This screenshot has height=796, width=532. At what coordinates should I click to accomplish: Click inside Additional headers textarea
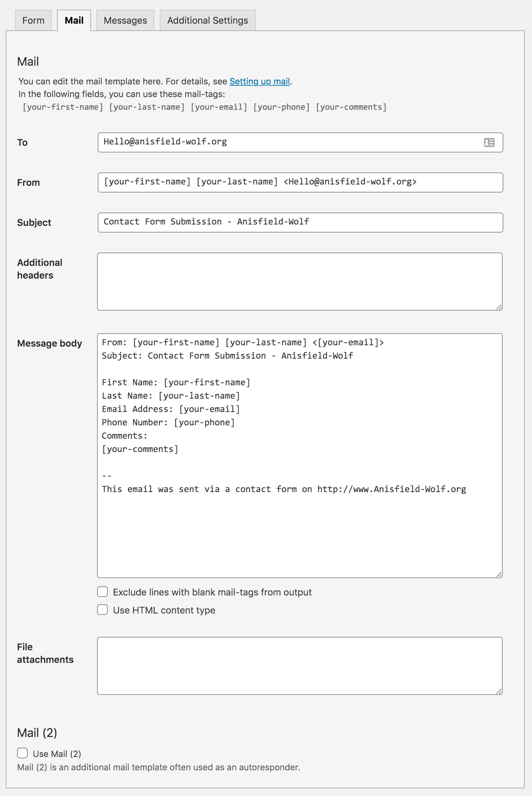click(x=300, y=281)
